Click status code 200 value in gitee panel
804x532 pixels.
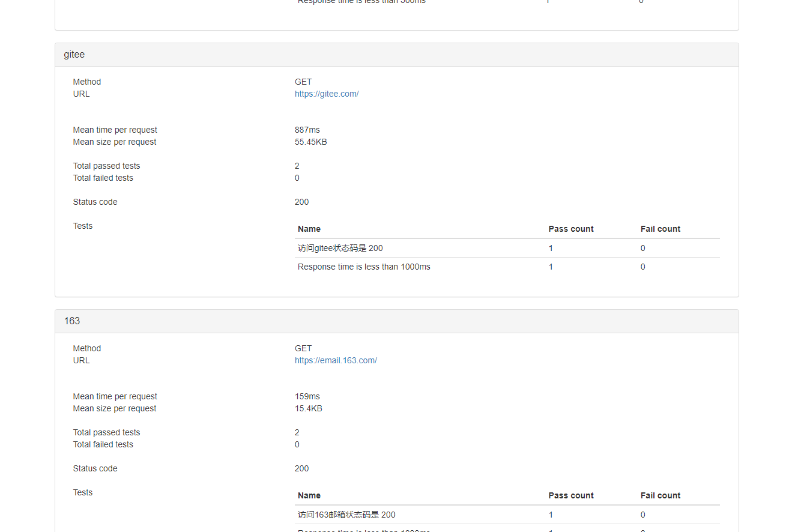[x=302, y=202]
